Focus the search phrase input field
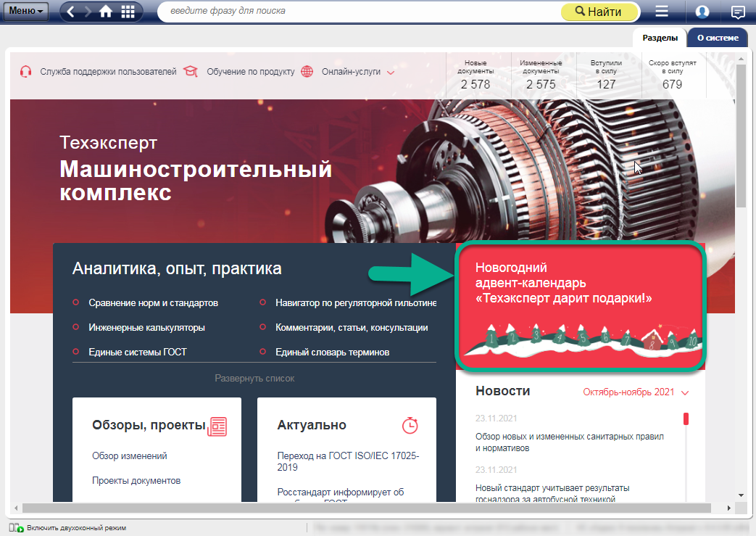This screenshot has height=536, width=756. pos(360,11)
